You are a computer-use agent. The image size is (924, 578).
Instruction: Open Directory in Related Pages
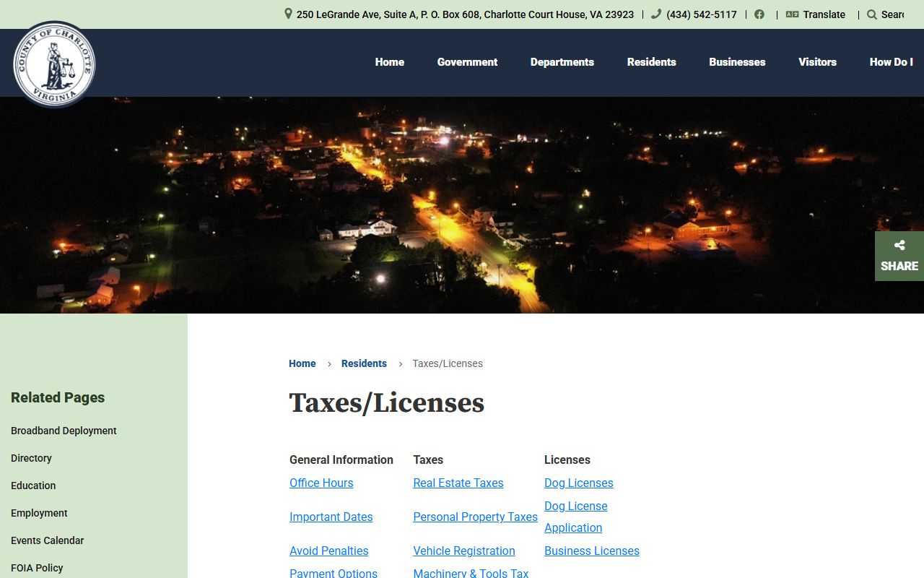31,458
